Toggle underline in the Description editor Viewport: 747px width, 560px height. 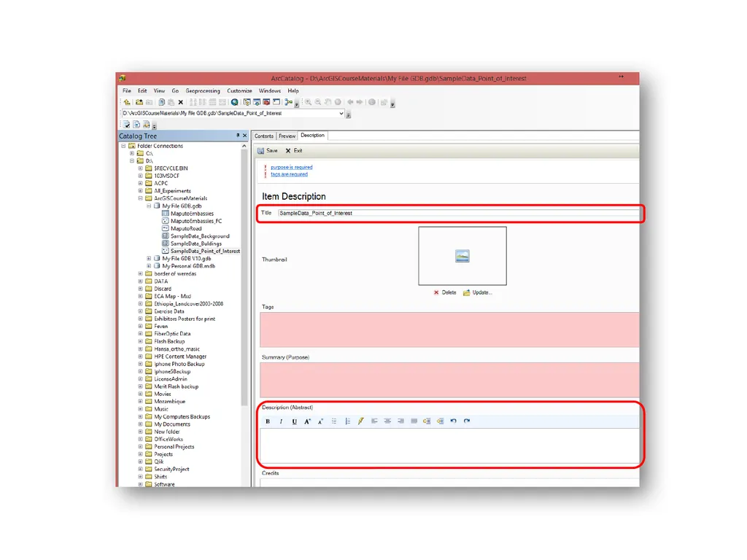[x=295, y=421]
